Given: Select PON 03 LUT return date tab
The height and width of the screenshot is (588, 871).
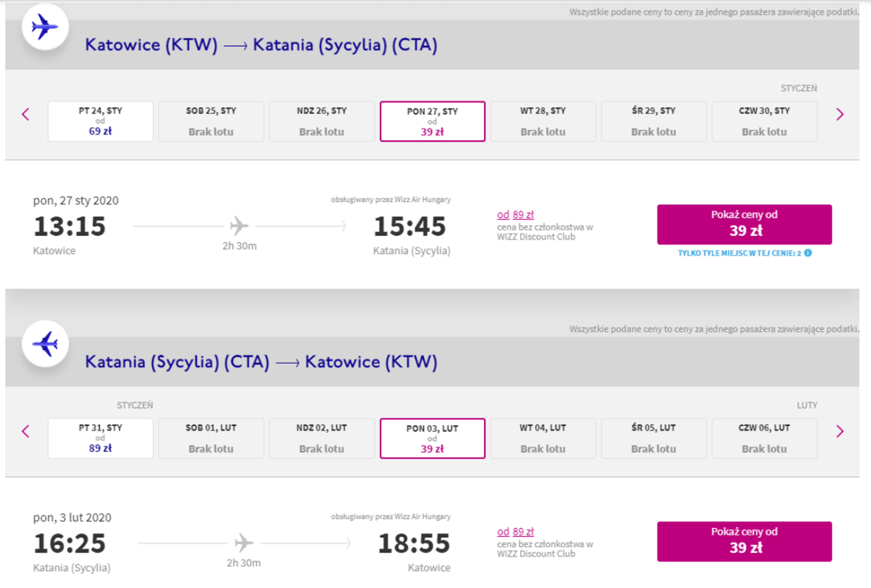Looking at the screenshot, I should [432, 439].
